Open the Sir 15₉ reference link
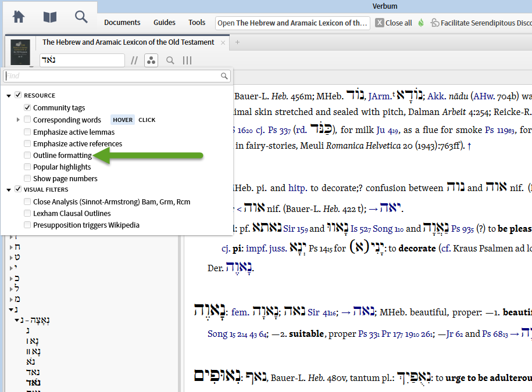The width and height of the screenshot is (532, 392). coord(295,229)
